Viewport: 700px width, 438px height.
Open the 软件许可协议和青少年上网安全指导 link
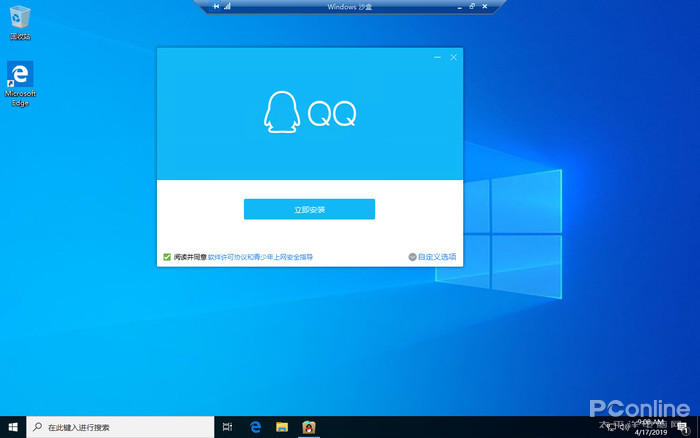coord(260,257)
